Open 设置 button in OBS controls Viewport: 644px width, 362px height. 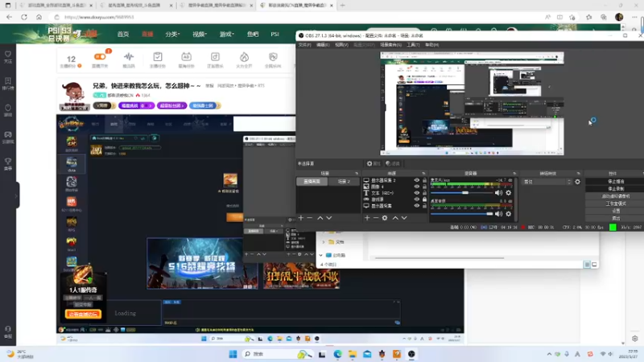tap(616, 211)
